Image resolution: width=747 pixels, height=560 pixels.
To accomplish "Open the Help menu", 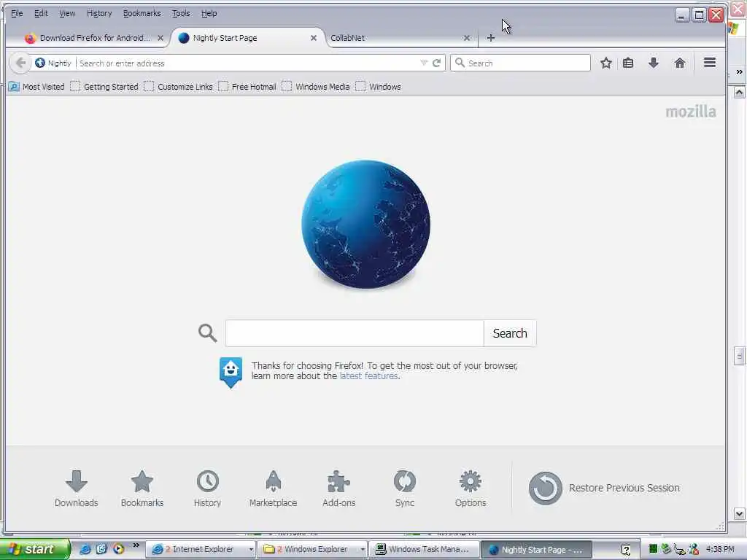I will (209, 13).
